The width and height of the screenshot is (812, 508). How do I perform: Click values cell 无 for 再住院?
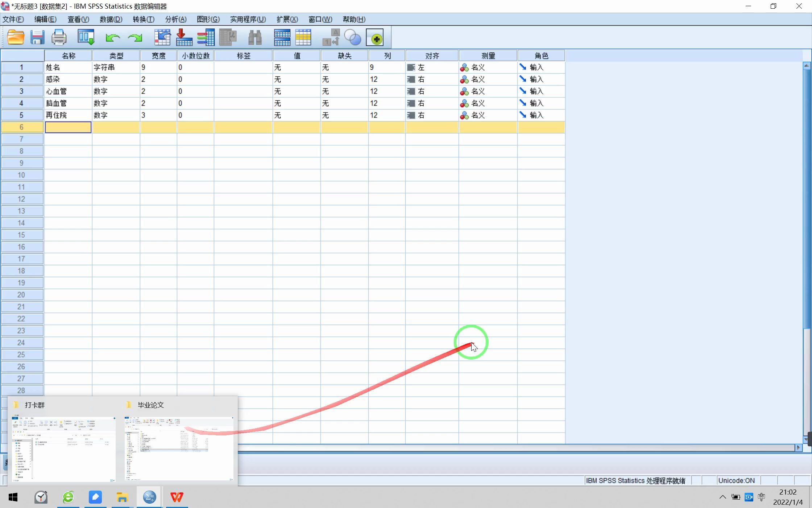(297, 115)
